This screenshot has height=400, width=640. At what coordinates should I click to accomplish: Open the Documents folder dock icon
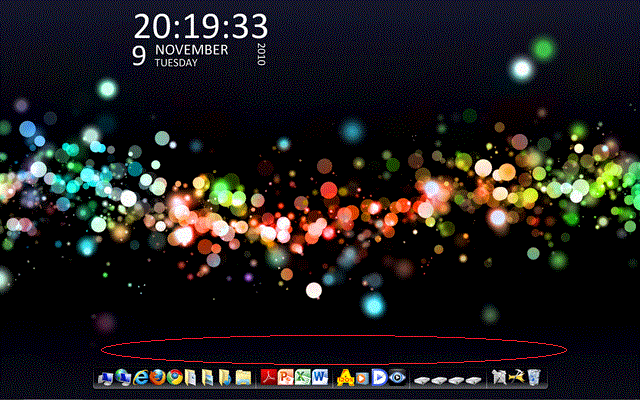pos(191,378)
